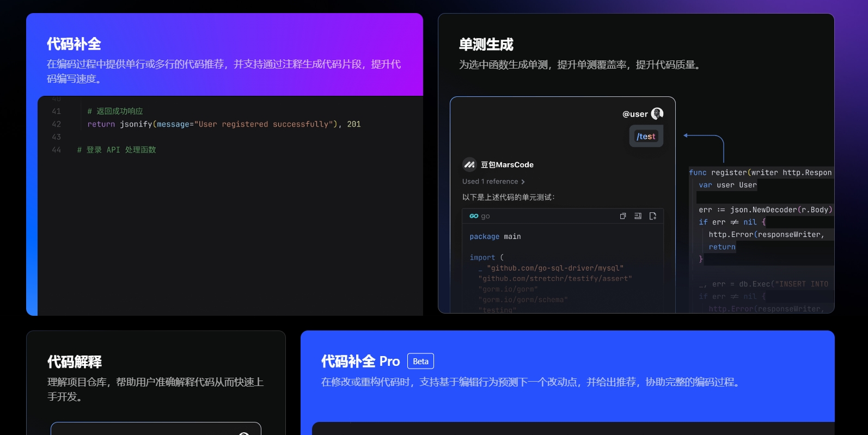Click the 代码补全 Pro heading
Screen dimensions: 868x435
point(360,362)
